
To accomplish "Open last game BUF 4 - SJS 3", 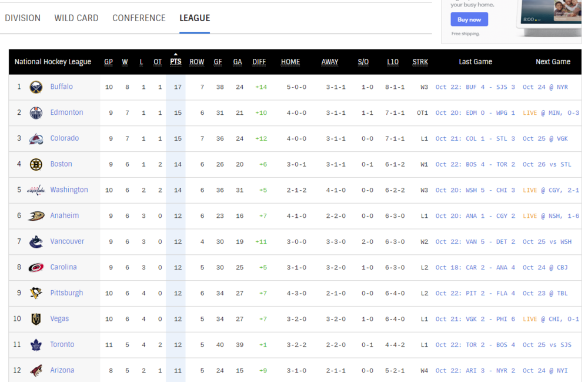I will 475,87.
